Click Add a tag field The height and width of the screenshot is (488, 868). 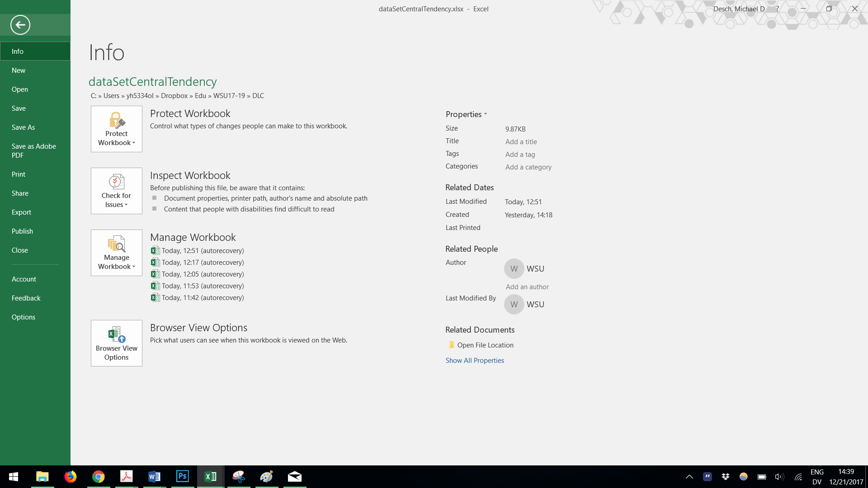(x=520, y=155)
